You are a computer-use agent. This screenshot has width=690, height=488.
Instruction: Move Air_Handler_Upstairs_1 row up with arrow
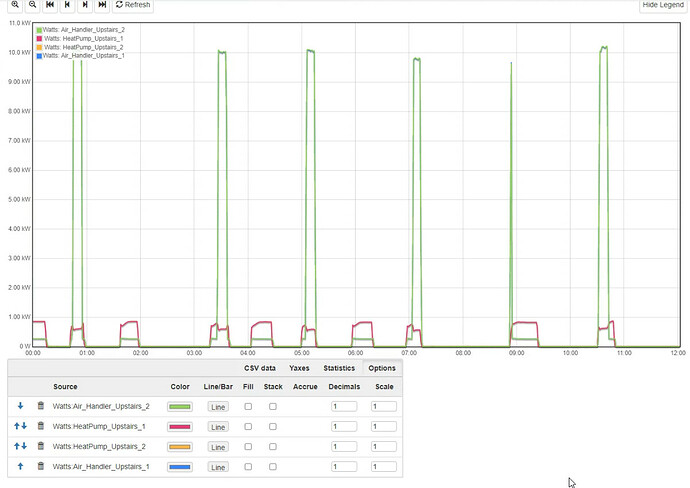20,466
